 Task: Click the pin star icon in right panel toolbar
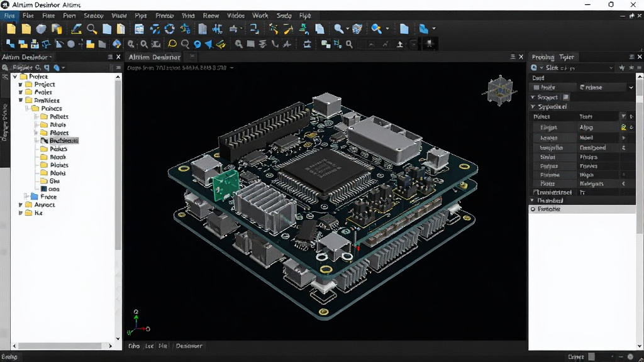point(622,68)
